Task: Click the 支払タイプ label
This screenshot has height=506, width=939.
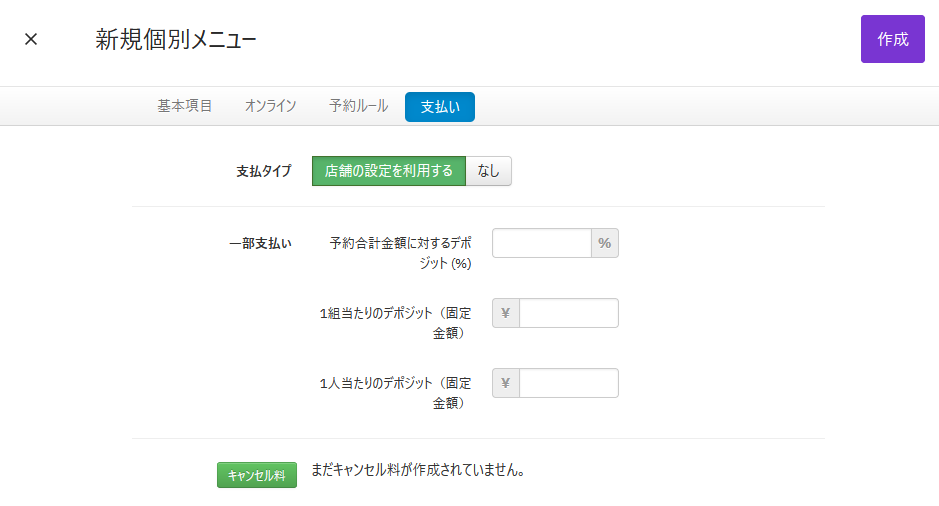Action: click(x=263, y=171)
